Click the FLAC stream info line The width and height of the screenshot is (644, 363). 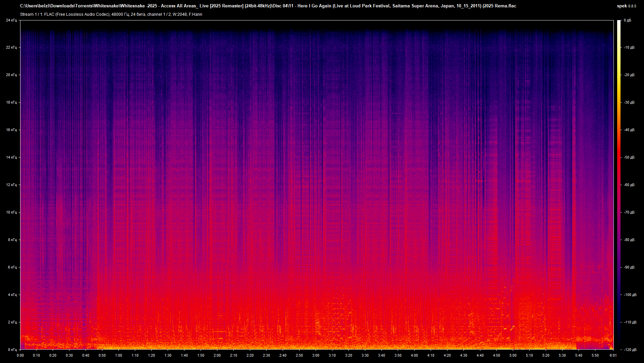coord(111,14)
